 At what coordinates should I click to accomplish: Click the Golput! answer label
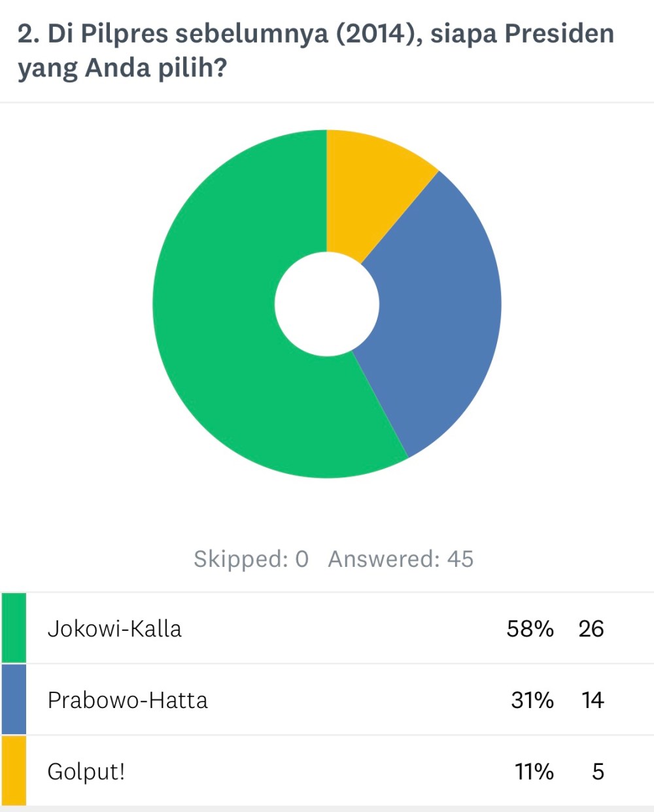(86, 771)
